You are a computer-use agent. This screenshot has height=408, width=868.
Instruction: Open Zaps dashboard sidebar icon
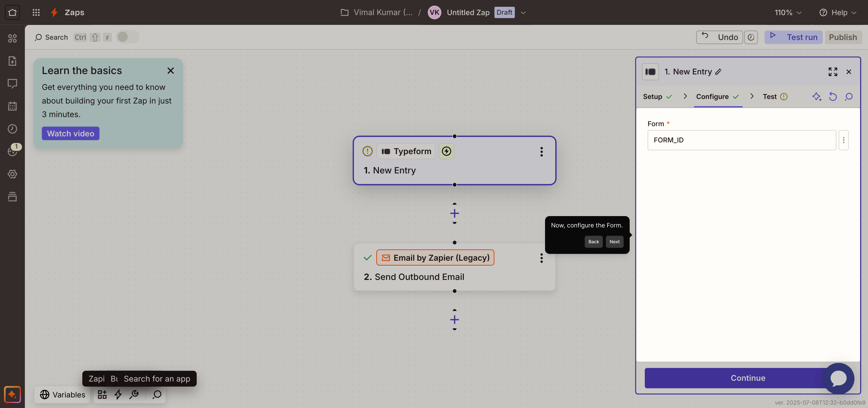tap(12, 38)
